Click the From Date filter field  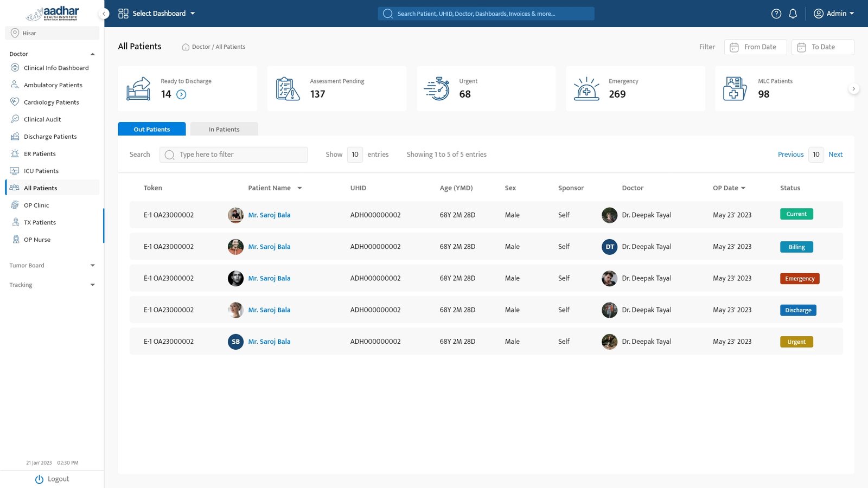755,47
